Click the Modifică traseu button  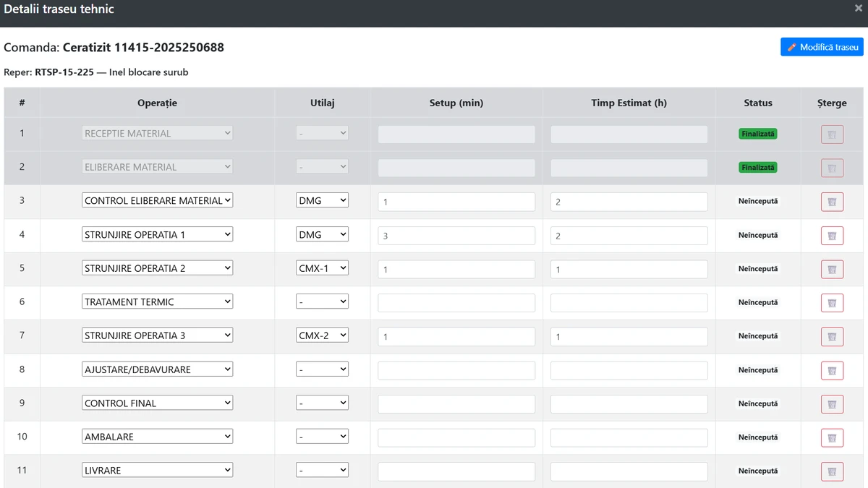point(822,47)
